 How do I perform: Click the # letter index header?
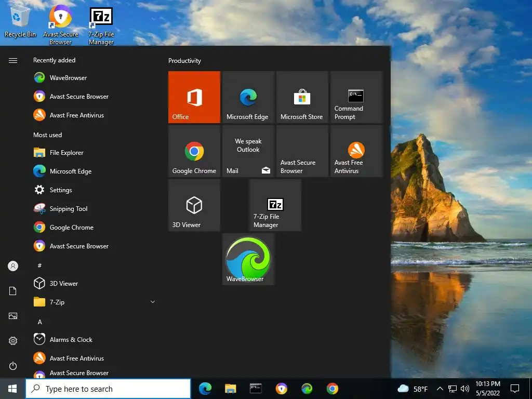(x=39, y=265)
